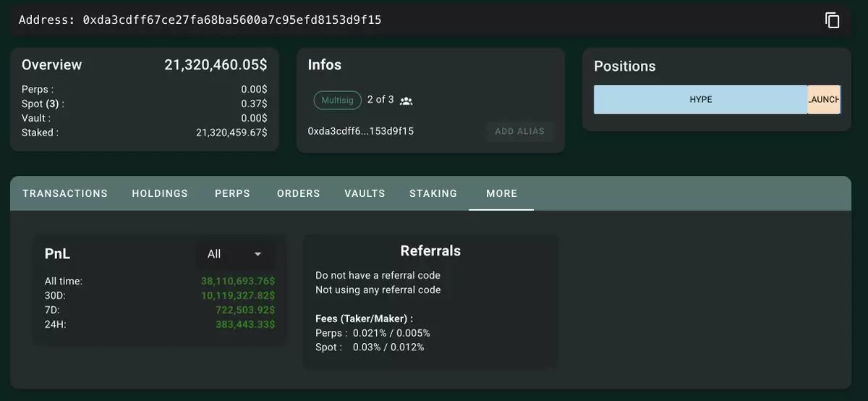
Task: Click the total overview value 21,320,460.05$
Action: pos(216,65)
